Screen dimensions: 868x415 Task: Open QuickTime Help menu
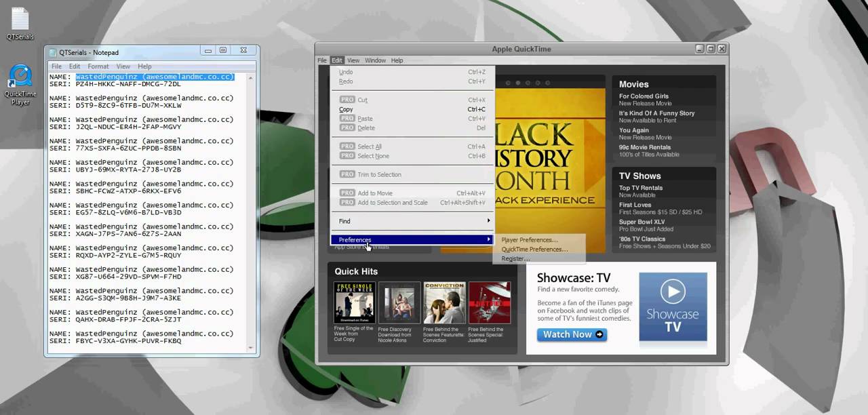[x=397, y=60]
